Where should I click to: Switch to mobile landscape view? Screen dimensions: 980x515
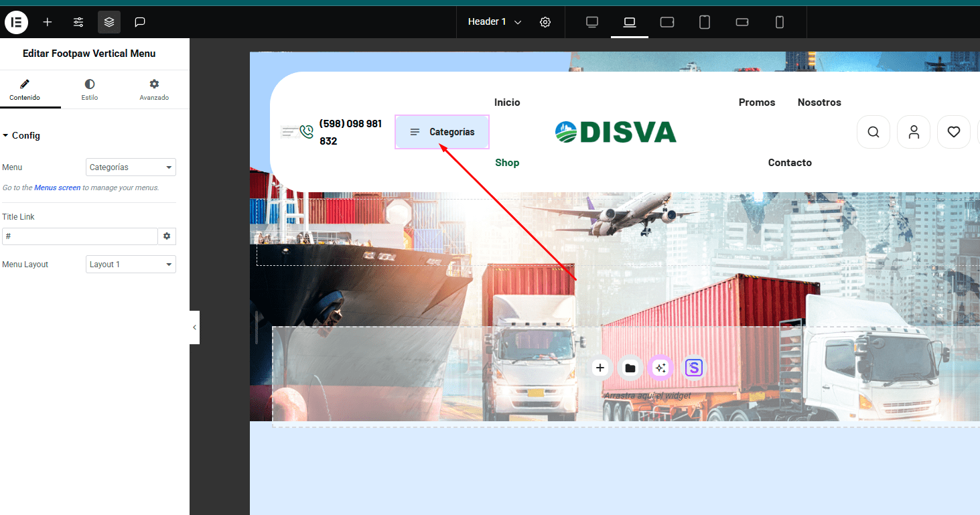pos(742,22)
